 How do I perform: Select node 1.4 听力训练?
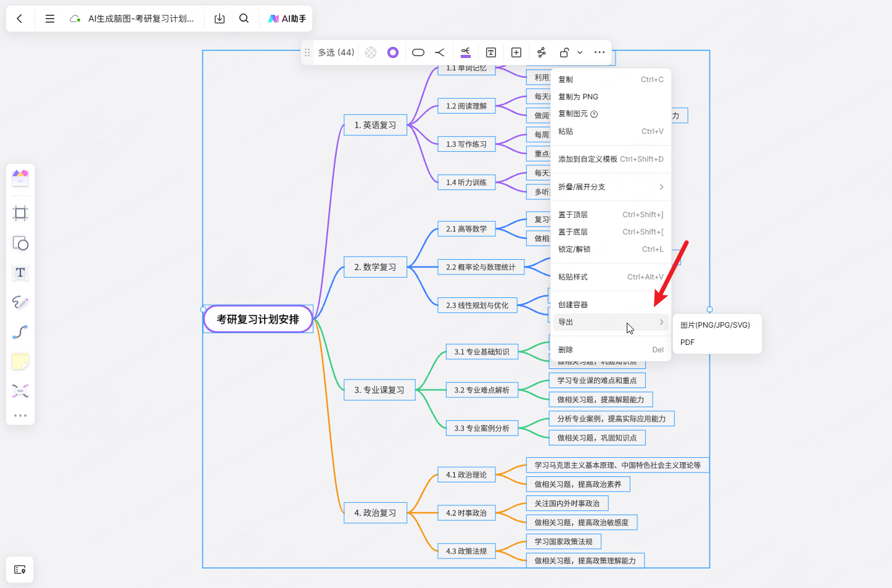pyautogui.click(x=466, y=183)
